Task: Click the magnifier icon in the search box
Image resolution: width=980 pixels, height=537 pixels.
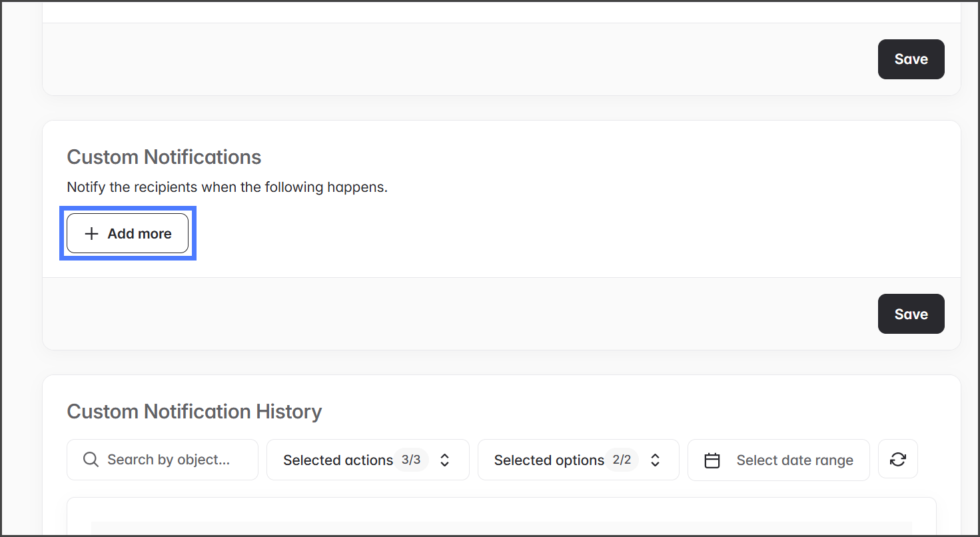Action: (91, 460)
